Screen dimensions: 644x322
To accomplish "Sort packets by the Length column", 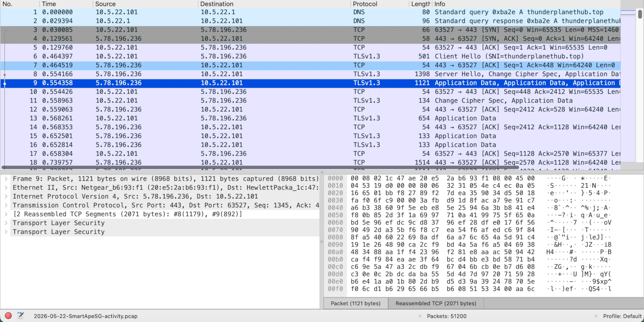I will click(421, 4).
